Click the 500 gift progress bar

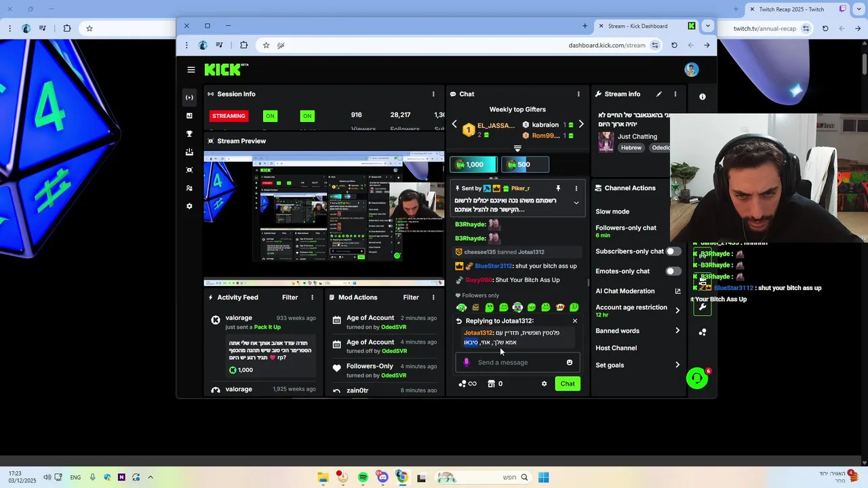525,165
